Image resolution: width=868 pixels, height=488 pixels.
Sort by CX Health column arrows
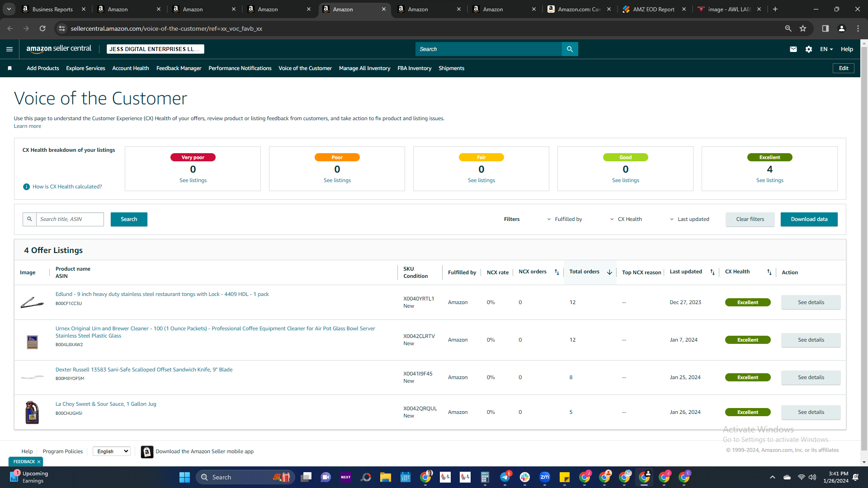(x=769, y=272)
